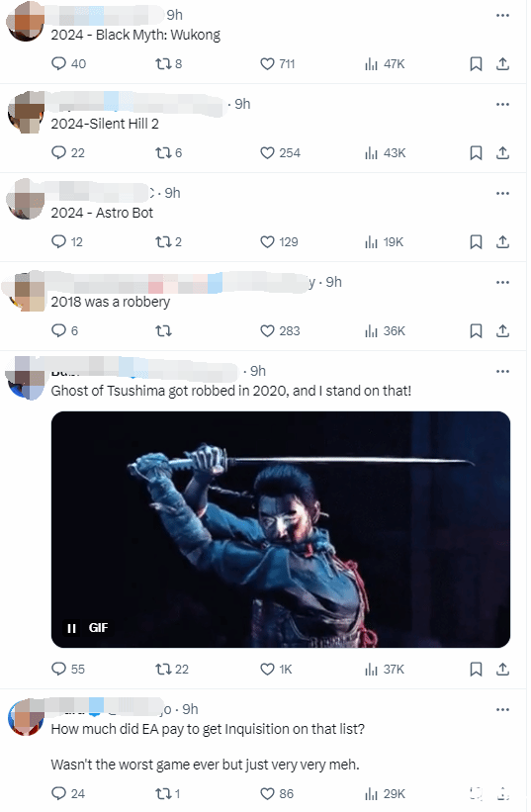Retweet the Astro Bot post
The height and width of the screenshot is (812, 531).
click(x=163, y=242)
